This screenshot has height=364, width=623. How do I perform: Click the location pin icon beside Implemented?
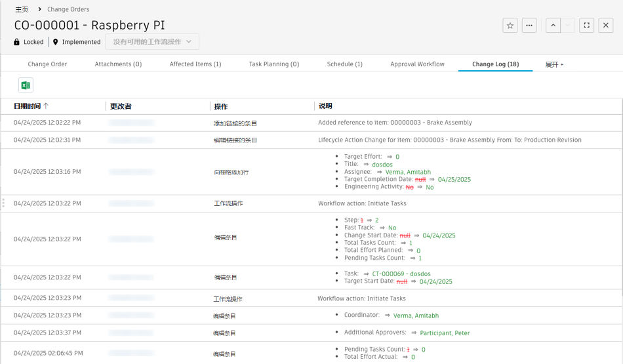pos(55,42)
